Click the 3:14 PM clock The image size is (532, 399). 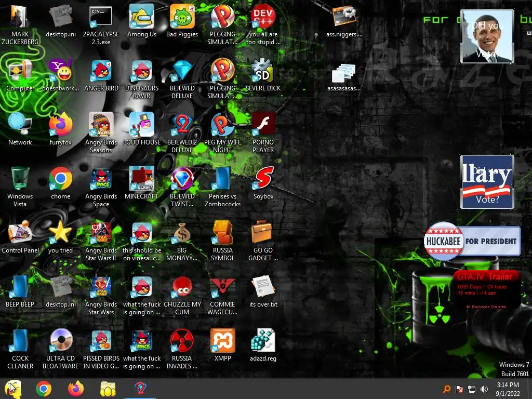coord(508,389)
